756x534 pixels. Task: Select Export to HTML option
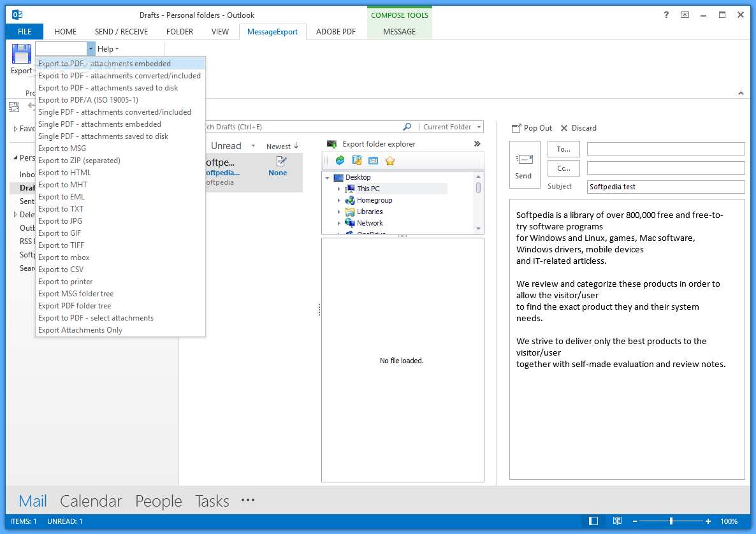point(120,173)
